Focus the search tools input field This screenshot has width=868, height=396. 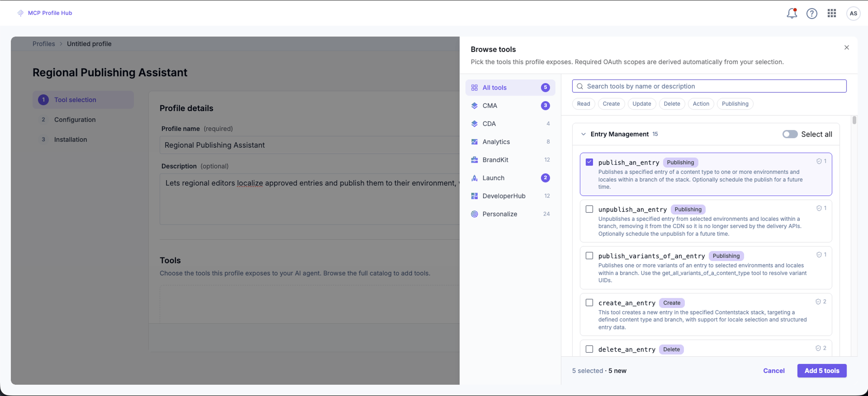(709, 86)
